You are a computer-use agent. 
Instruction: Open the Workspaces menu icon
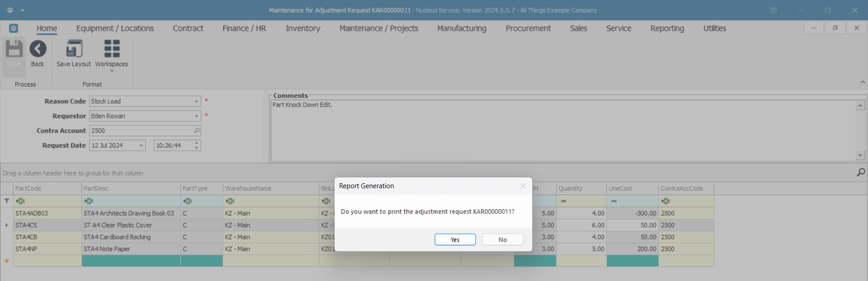(112, 49)
